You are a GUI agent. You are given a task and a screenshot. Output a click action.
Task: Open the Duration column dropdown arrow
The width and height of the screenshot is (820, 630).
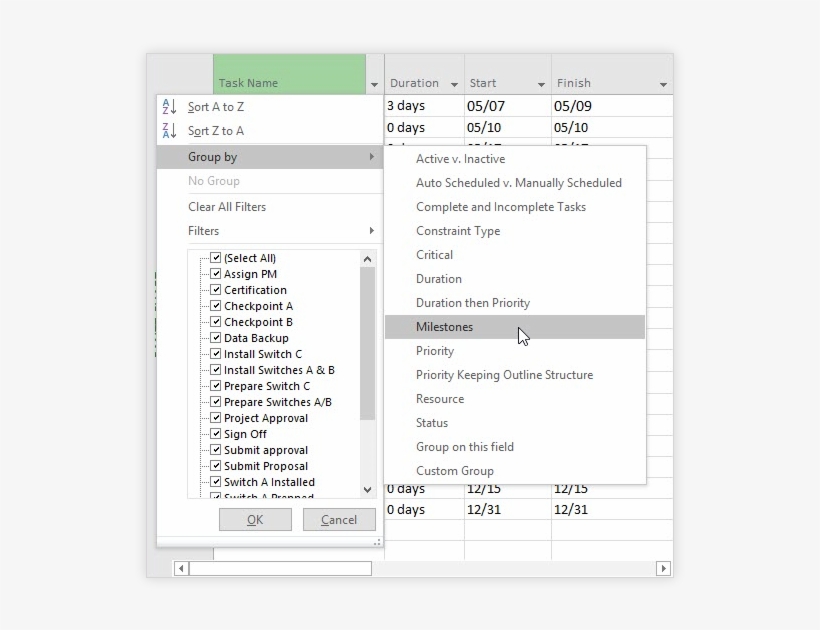click(x=454, y=85)
